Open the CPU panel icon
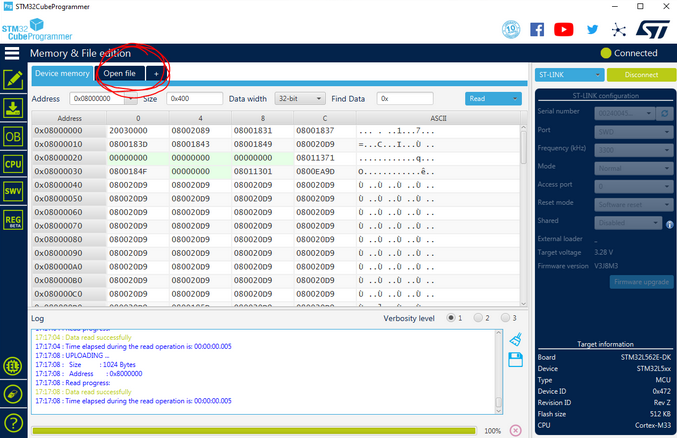The height and width of the screenshot is (438, 677). click(x=13, y=164)
